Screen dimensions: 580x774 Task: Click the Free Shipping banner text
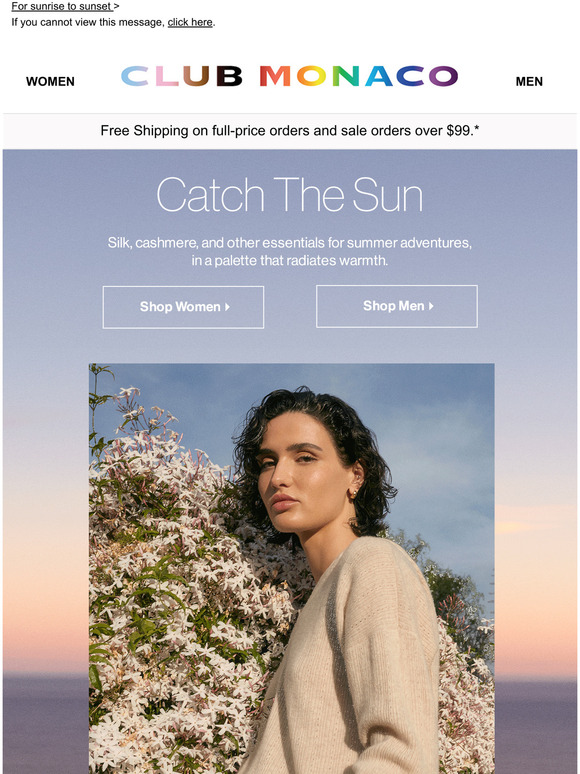290,131
